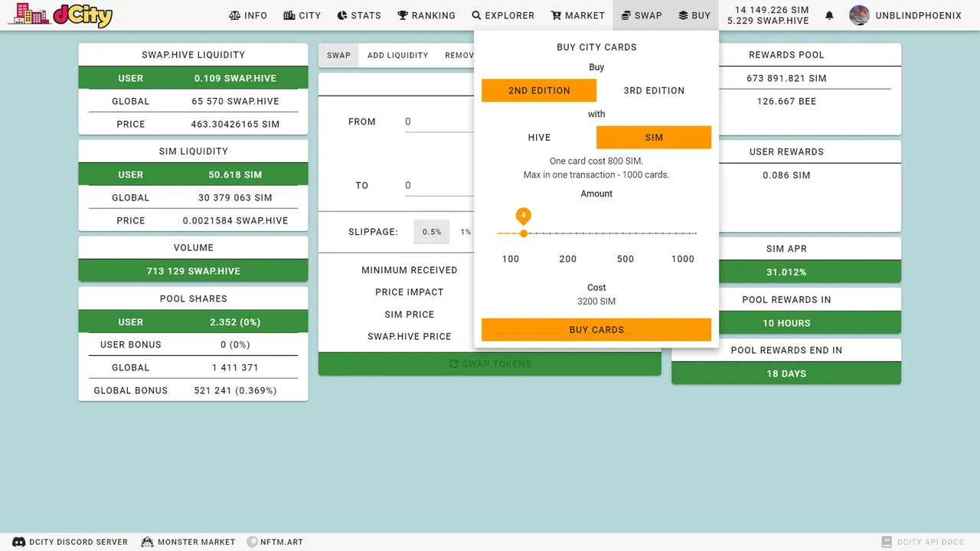
Task: Click global bonus 521 241 (0.369%)
Action: (x=235, y=390)
